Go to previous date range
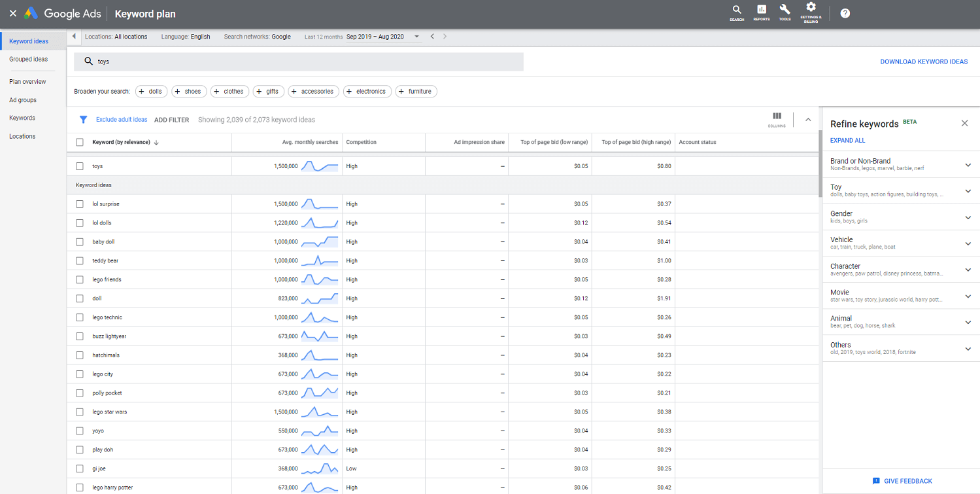The width and height of the screenshot is (980, 494). pyautogui.click(x=432, y=37)
